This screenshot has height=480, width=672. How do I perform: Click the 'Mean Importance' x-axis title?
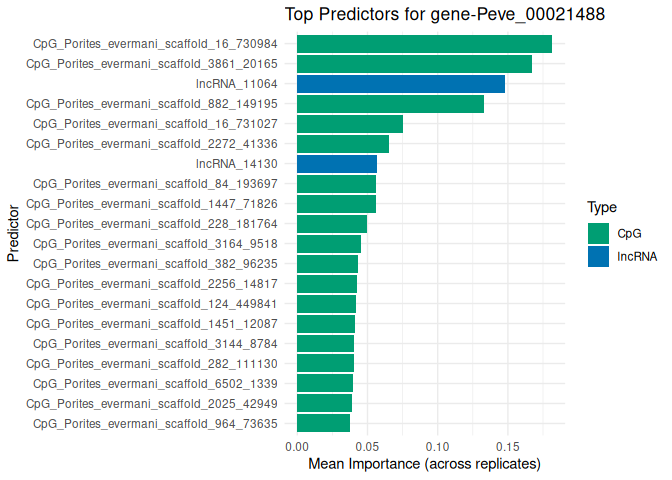pos(424,464)
